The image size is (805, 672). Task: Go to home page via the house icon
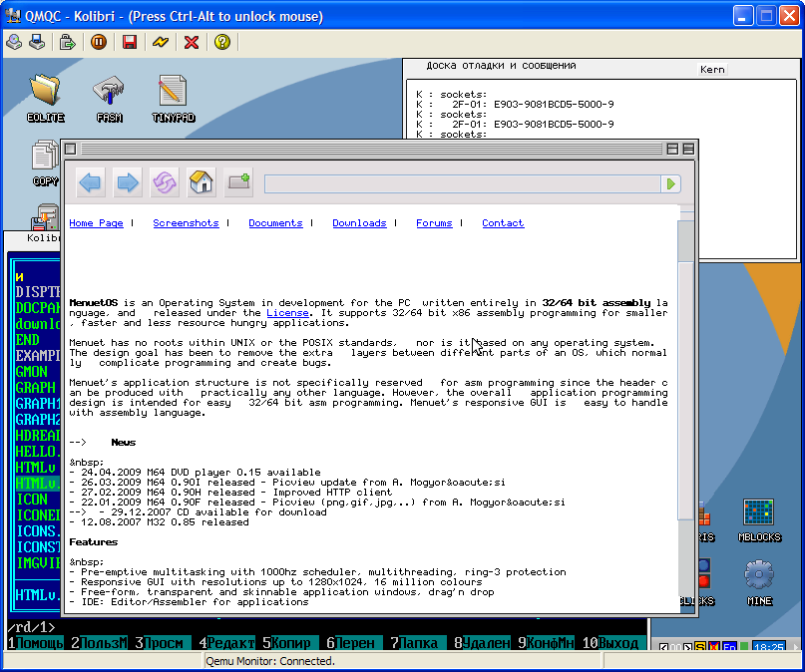click(x=200, y=182)
